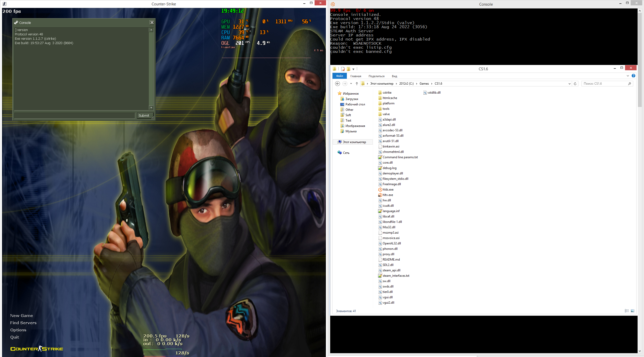Select the OpenAL32.dll file
Screen dimensions: 644x357
390,243
